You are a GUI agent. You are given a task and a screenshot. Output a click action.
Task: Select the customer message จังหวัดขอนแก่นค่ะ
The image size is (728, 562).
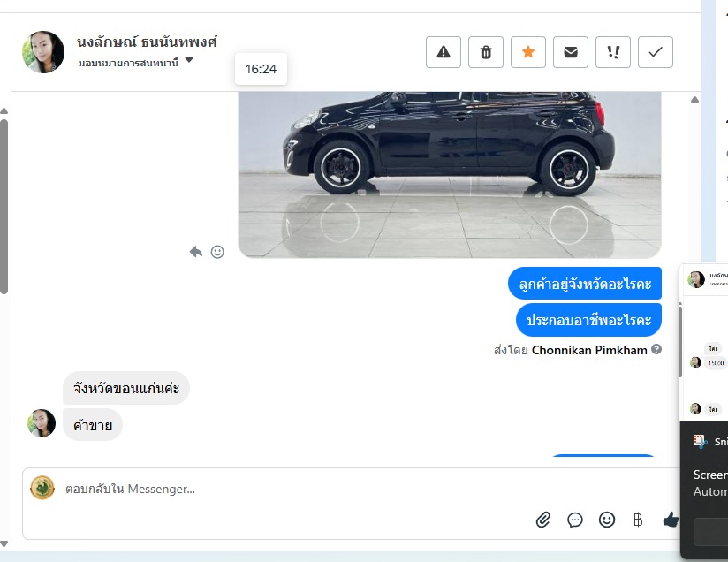coord(125,388)
